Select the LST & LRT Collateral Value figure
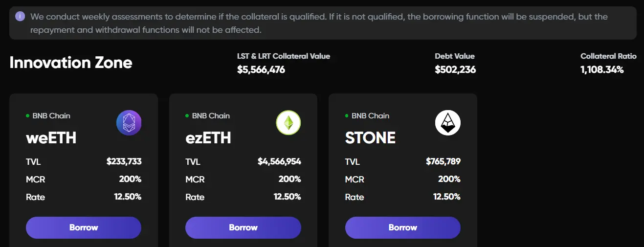The width and height of the screenshot is (644, 247). pyautogui.click(x=261, y=70)
